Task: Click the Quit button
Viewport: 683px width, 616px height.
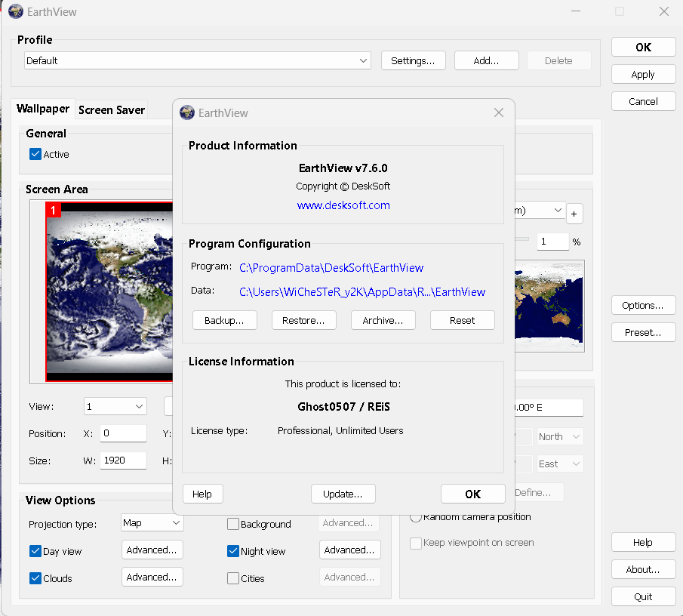Action: pos(643,596)
